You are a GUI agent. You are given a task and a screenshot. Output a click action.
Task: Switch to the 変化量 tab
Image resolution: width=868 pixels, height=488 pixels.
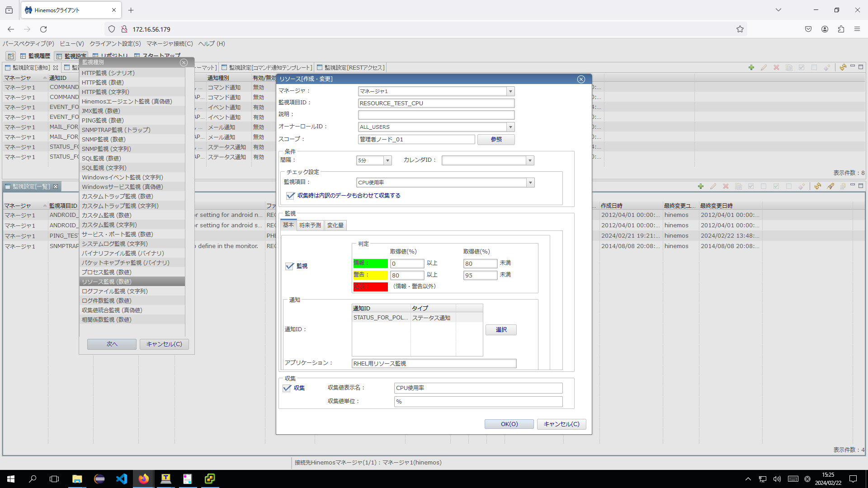click(x=335, y=225)
